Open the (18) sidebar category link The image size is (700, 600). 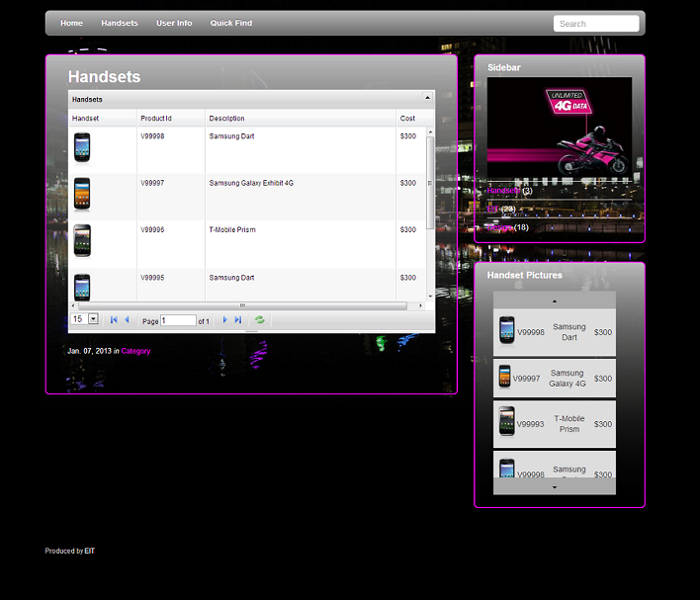click(499, 227)
